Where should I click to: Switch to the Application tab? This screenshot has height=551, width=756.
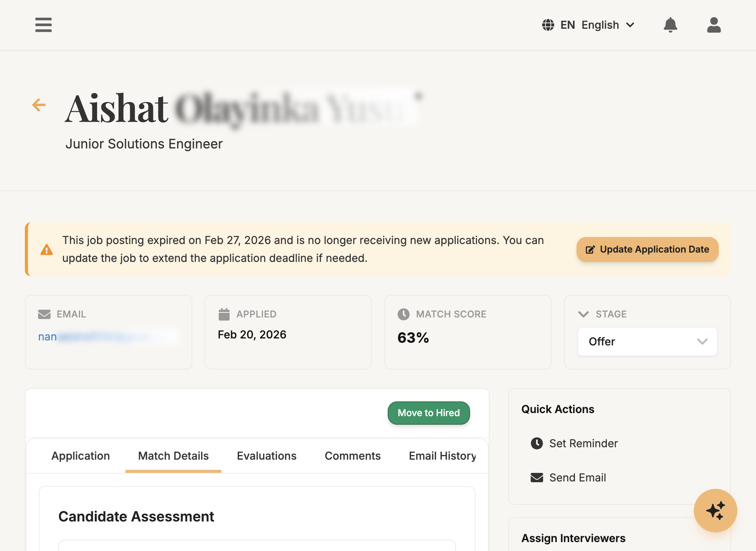(81, 456)
